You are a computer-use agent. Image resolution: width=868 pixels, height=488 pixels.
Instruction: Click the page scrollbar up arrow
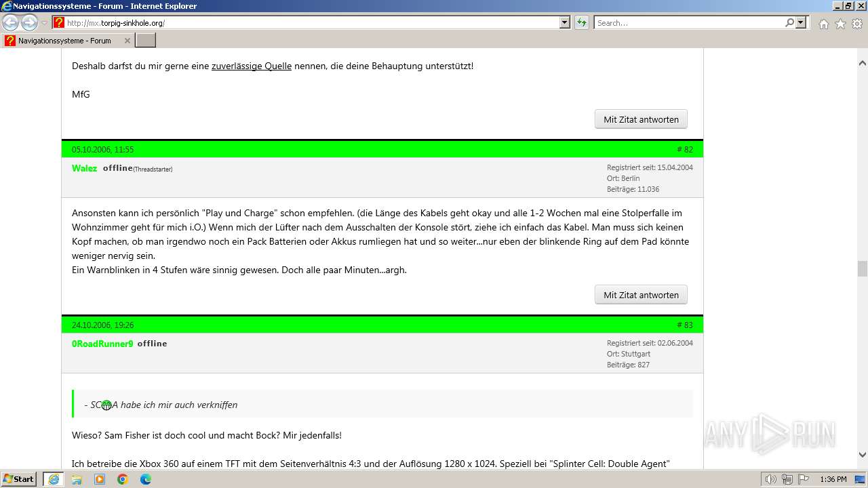(x=862, y=63)
